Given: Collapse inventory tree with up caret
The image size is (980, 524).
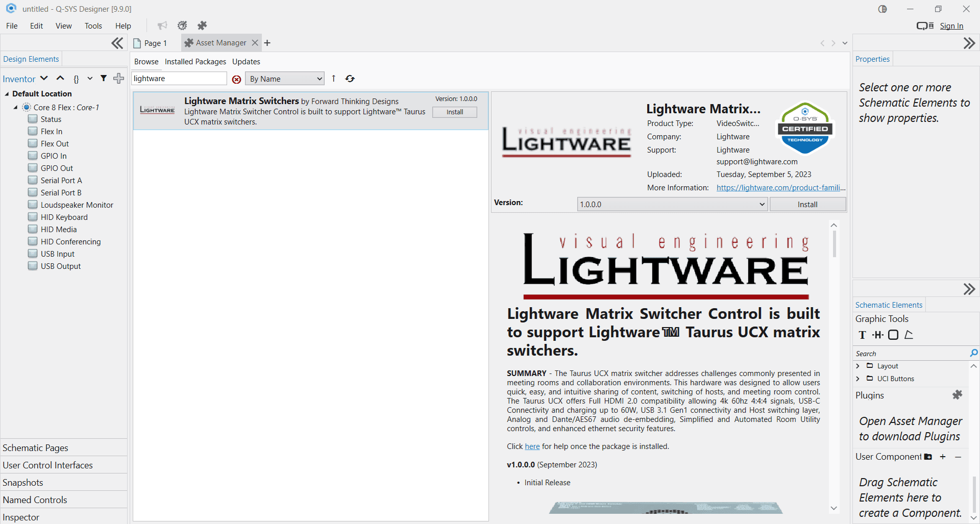Looking at the screenshot, I should pyautogui.click(x=60, y=78).
